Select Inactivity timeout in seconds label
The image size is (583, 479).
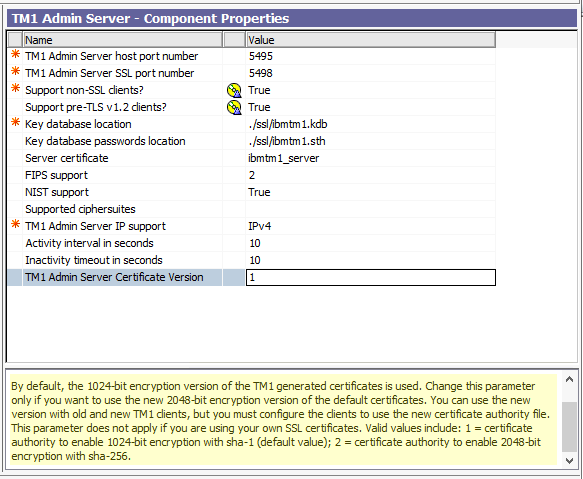point(94,260)
